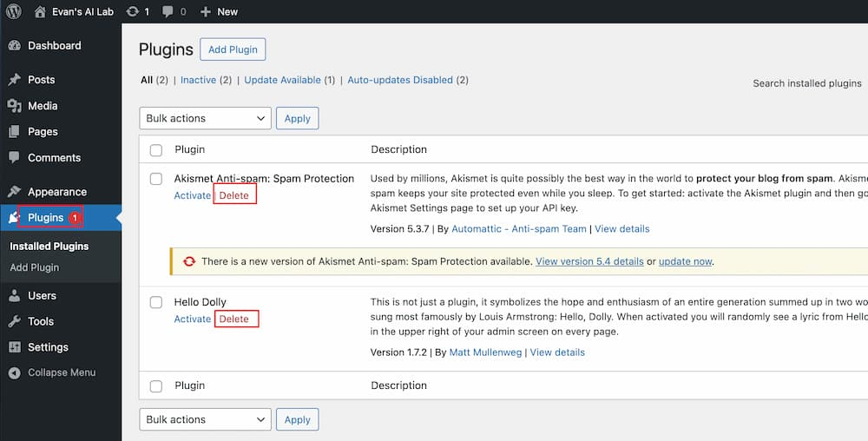Click the Pages icon in sidebar
This screenshot has height=441, width=868.
15,132
